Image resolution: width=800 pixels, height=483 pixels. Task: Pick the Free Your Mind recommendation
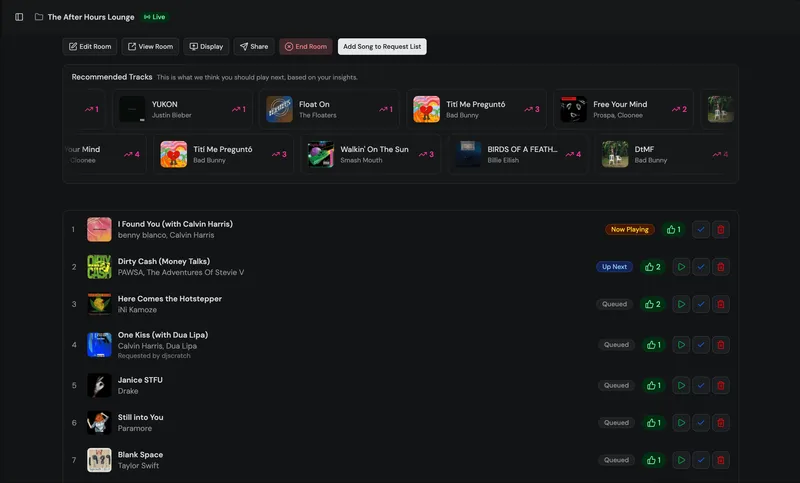coord(623,109)
